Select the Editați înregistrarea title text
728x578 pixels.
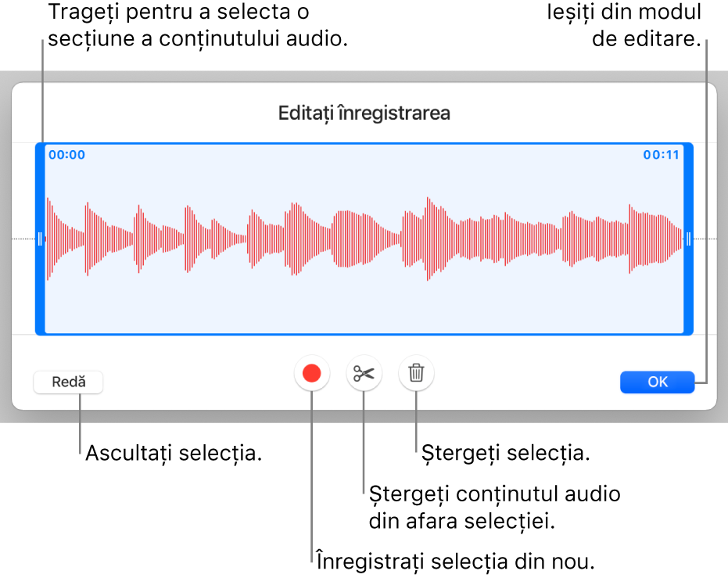pos(364,113)
